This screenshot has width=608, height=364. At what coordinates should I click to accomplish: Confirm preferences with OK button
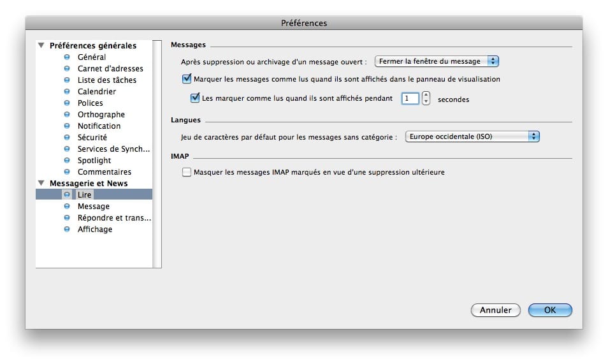point(550,310)
